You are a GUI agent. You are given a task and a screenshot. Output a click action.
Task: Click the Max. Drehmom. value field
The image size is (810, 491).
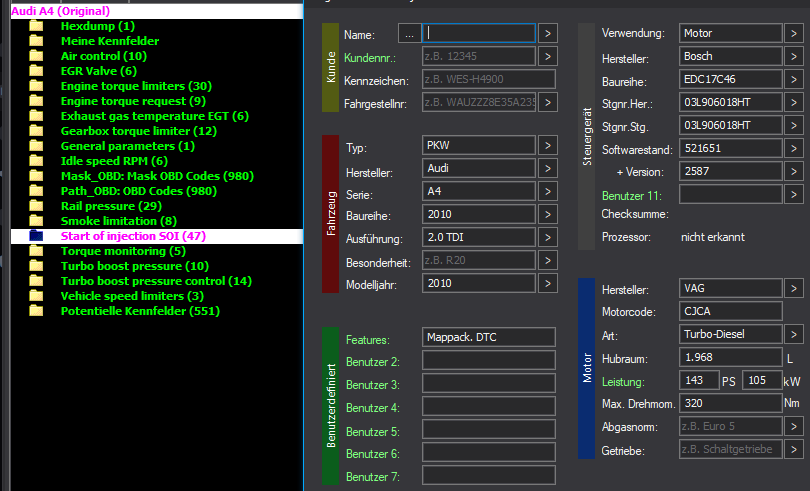click(729, 403)
